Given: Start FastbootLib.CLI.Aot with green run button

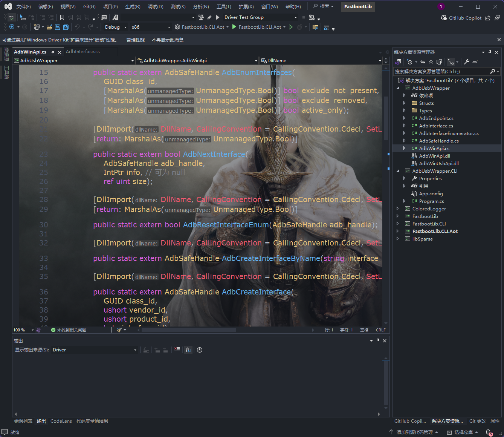Looking at the screenshot, I should click(234, 27).
